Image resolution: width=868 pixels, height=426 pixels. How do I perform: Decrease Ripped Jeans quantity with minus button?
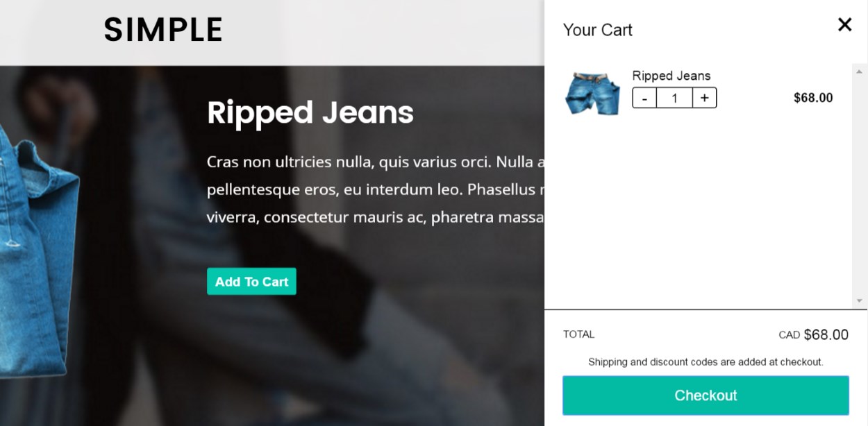[644, 98]
